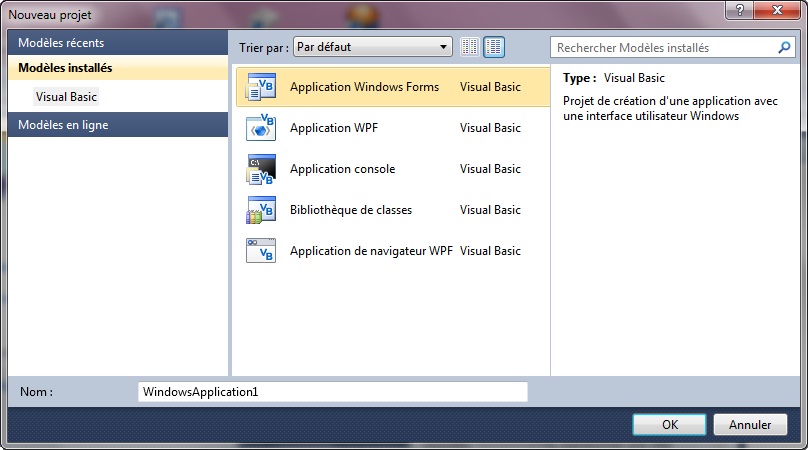Focus the Nom project name field

click(333, 392)
